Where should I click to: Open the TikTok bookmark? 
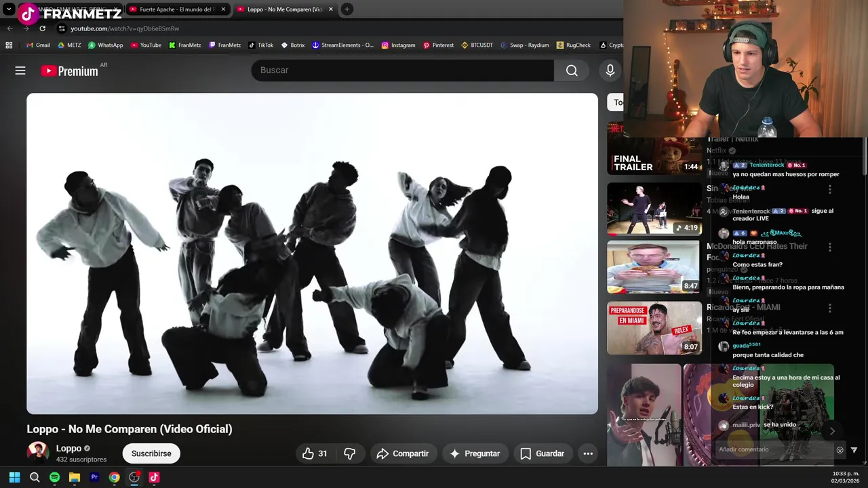[x=261, y=45]
